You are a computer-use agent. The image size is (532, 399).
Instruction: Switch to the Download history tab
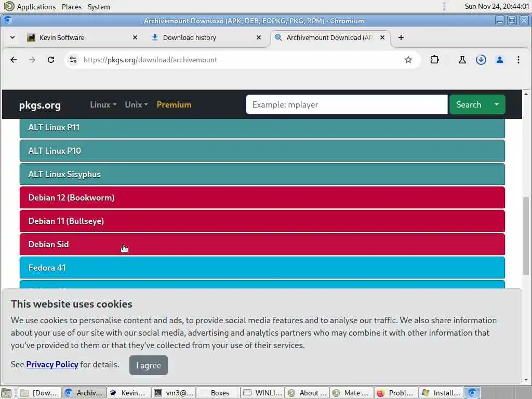click(x=205, y=37)
